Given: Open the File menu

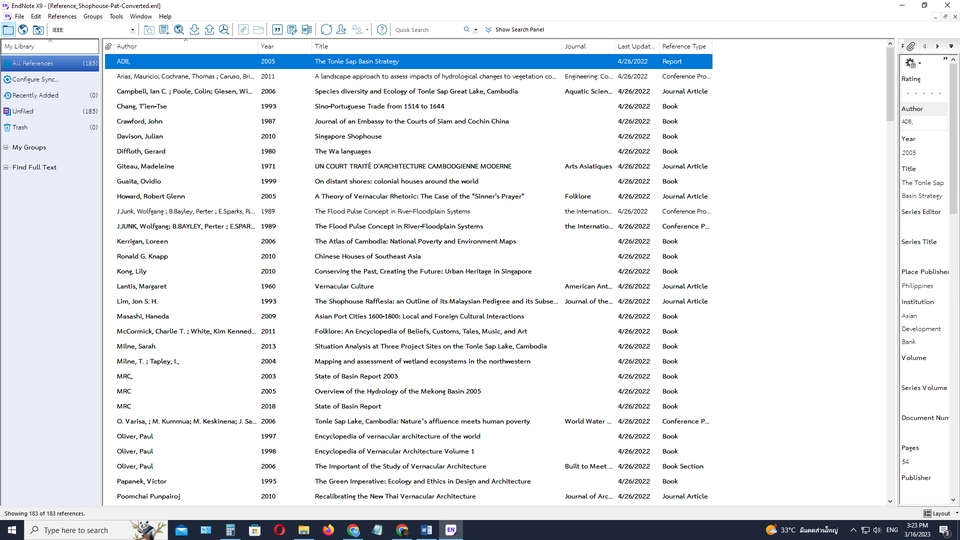Looking at the screenshot, I should (x=20, y=17).
